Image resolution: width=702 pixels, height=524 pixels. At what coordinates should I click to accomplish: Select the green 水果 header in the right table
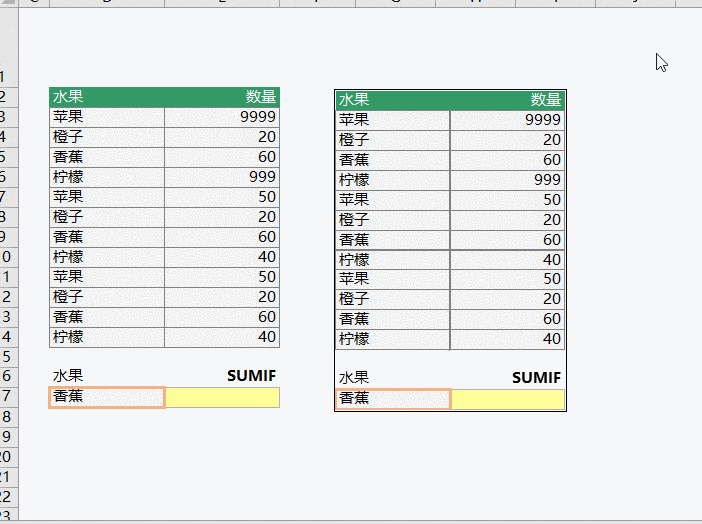pyautogui.click(x=393, y=100)
